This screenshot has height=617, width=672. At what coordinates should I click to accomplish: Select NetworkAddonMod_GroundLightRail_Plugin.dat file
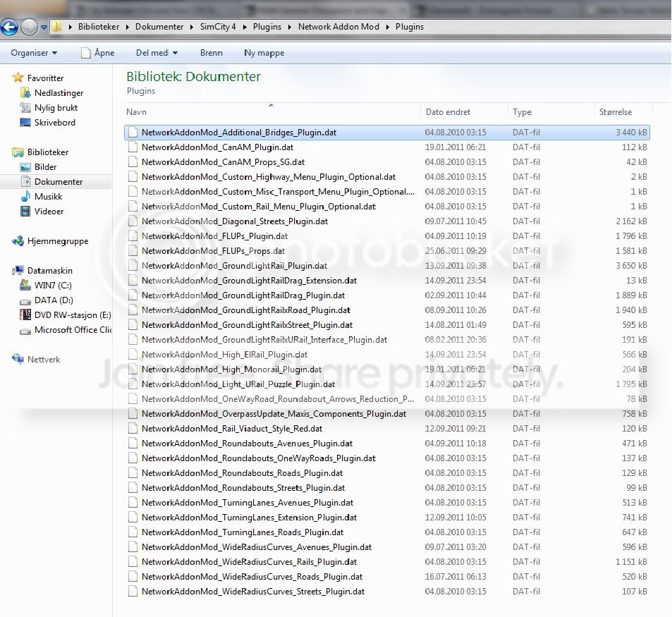pos(387,266)
